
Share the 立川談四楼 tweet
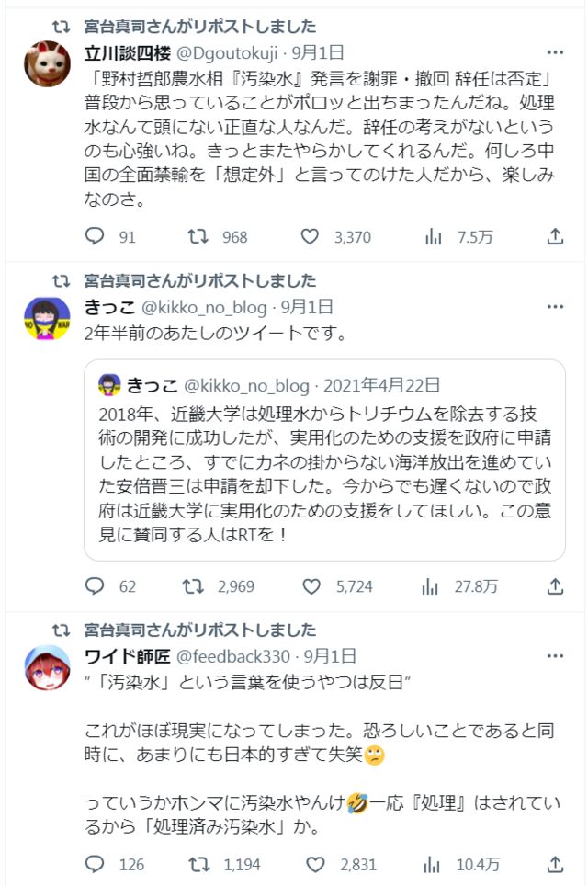click(x=555, y=237)
